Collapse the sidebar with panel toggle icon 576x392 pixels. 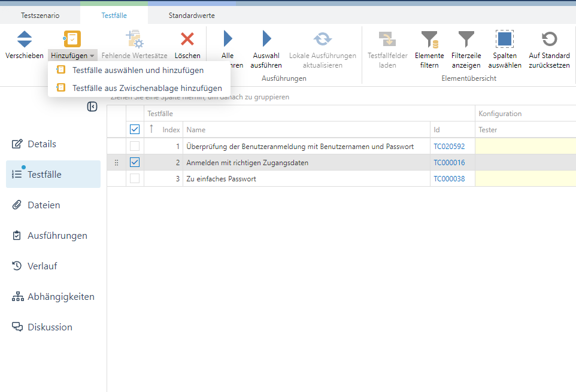point(92,107)
